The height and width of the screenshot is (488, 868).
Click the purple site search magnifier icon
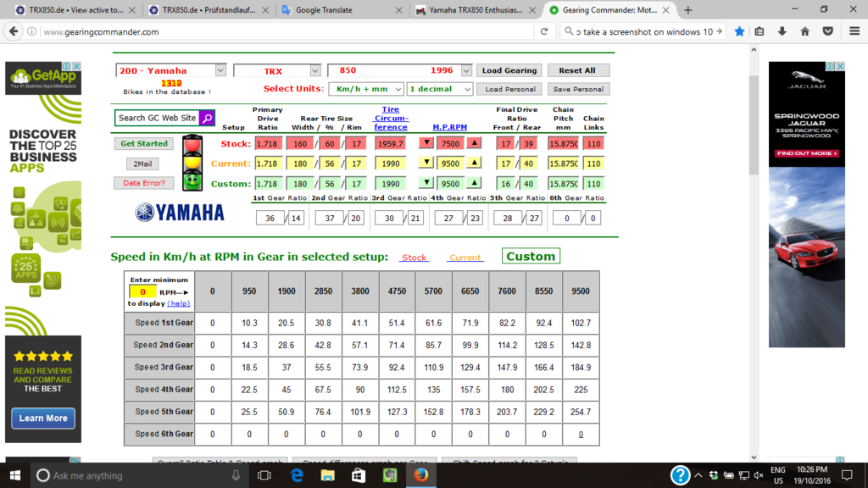207,118
